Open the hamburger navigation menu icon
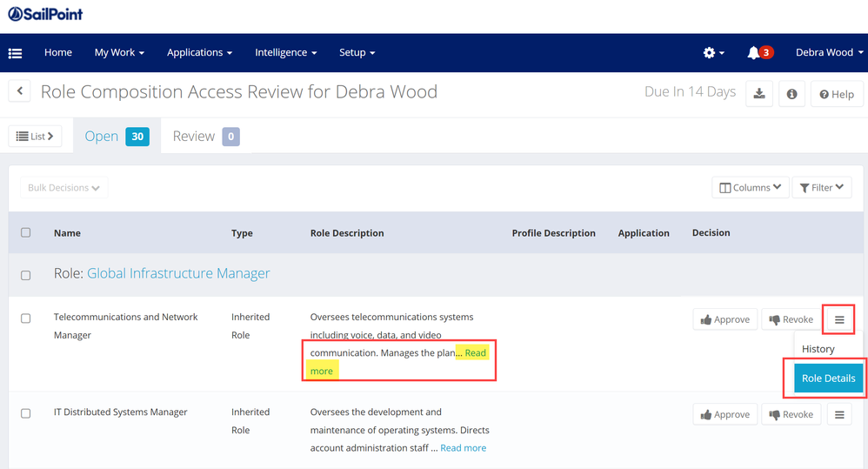The image size is (868, 469). tap(15, 53)
